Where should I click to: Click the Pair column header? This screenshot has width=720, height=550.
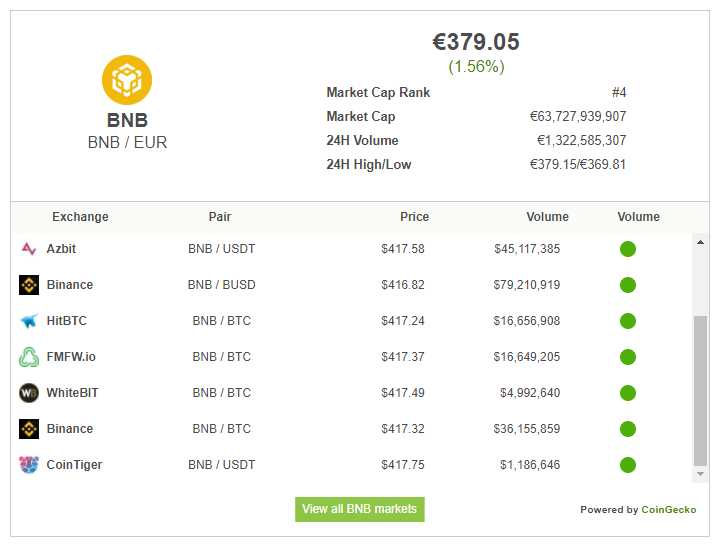pos(220,217)
